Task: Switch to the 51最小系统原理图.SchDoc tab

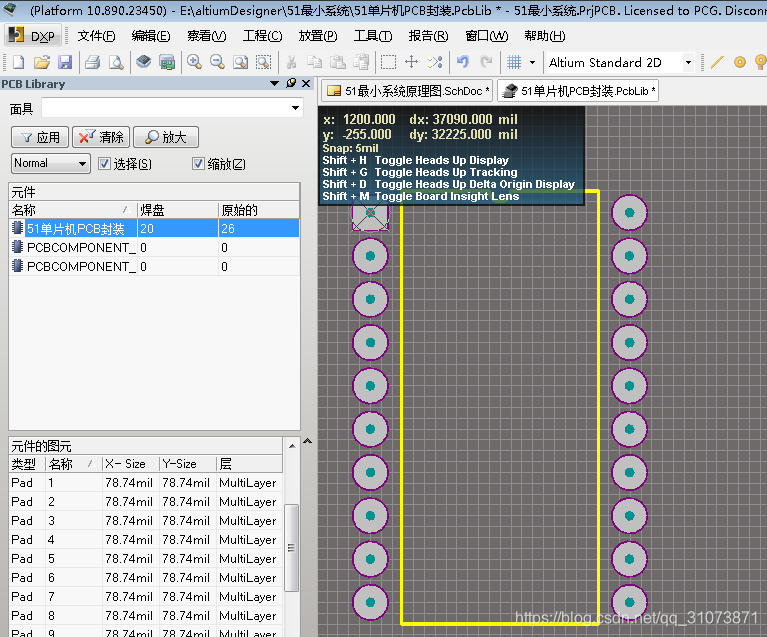Action: 408,91
